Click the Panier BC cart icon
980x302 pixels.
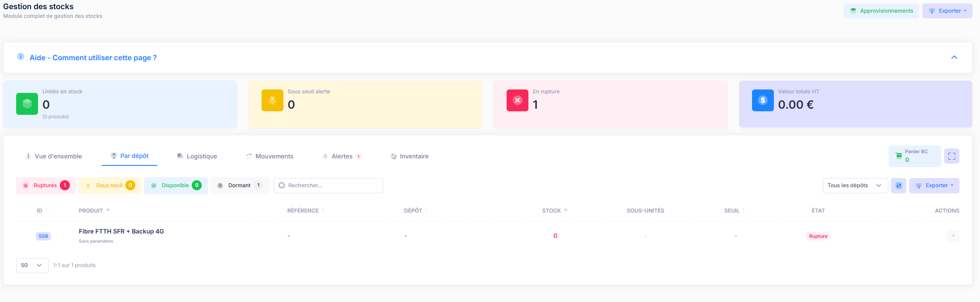tap(899, 156)
